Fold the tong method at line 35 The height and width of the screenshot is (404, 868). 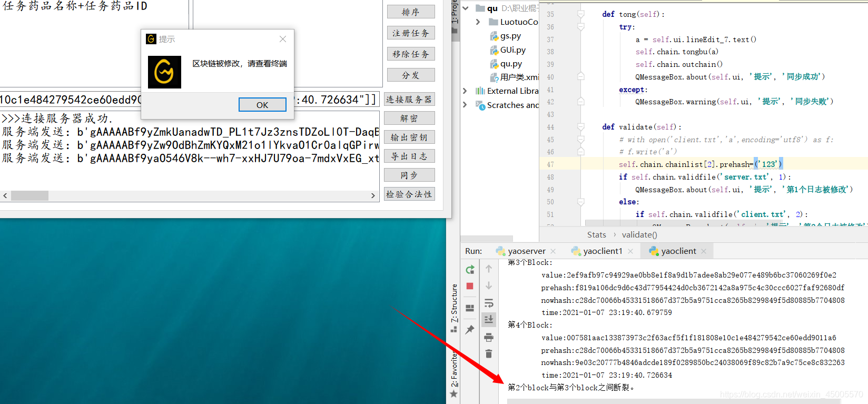pyautogui.click(x=580, y=14)
